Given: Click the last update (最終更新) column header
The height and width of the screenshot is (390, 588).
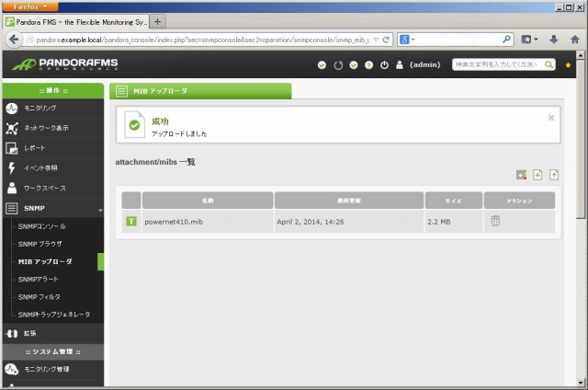Looking at the screenshot, I should pyautogui.click(x=349, y=201).
